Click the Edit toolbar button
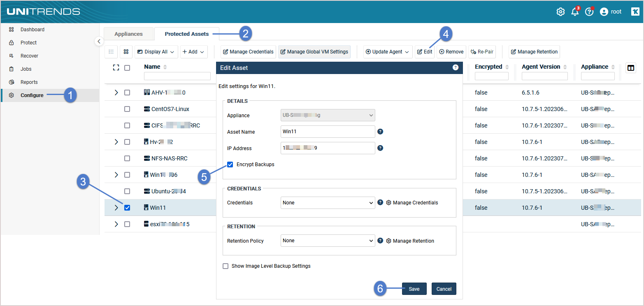Image resolution: width=644 pixels, height=306 pixels. (x=425, y=52)
